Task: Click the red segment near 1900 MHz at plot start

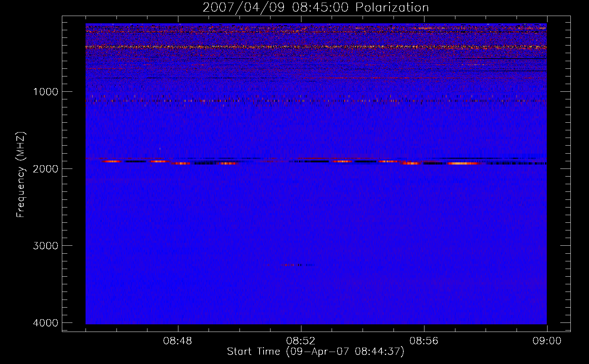Action: tap(111, 161)
